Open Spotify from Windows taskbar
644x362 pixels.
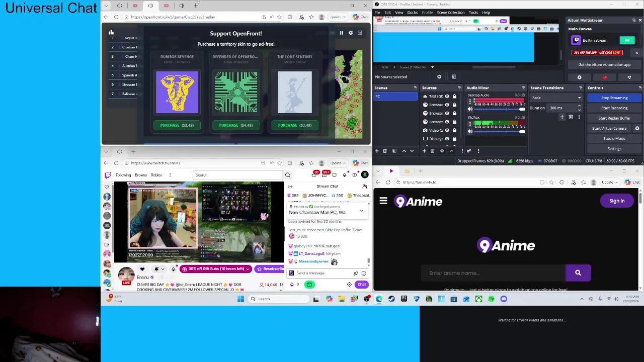click(491, 299)
